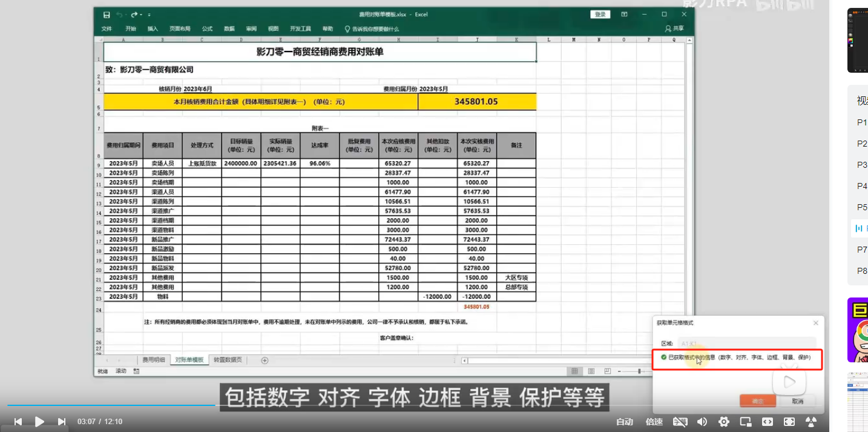Add a new sheet with plus icon
Screen dimensions: 868x432
click(x=265, y=361)
